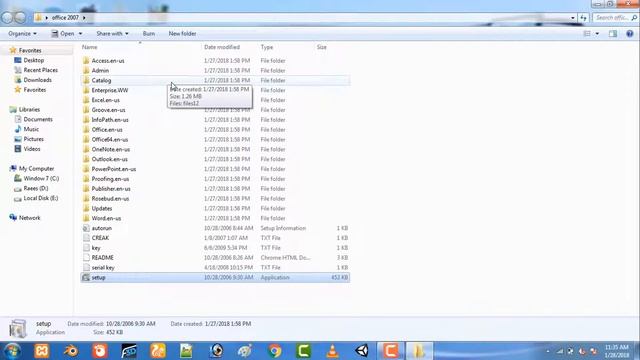Open the Organize dropdown menu
The width and height of the screenshot is (640, 360).
(22, 33)
